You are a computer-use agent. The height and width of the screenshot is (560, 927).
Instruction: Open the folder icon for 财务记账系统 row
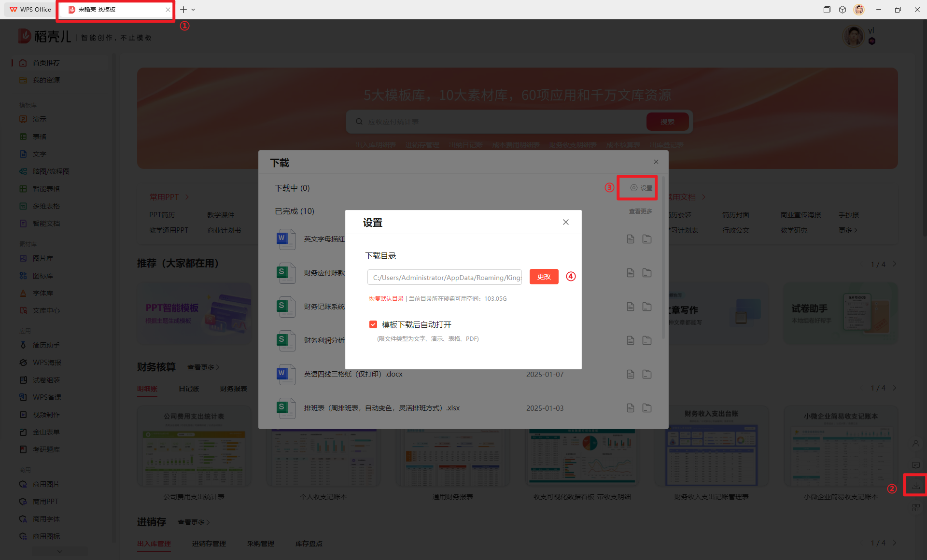tap(647, 307)
